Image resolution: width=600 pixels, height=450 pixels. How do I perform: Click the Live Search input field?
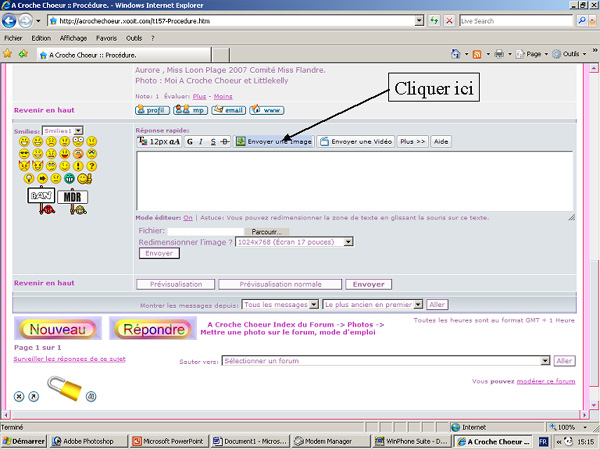click(x=516, y=21)
